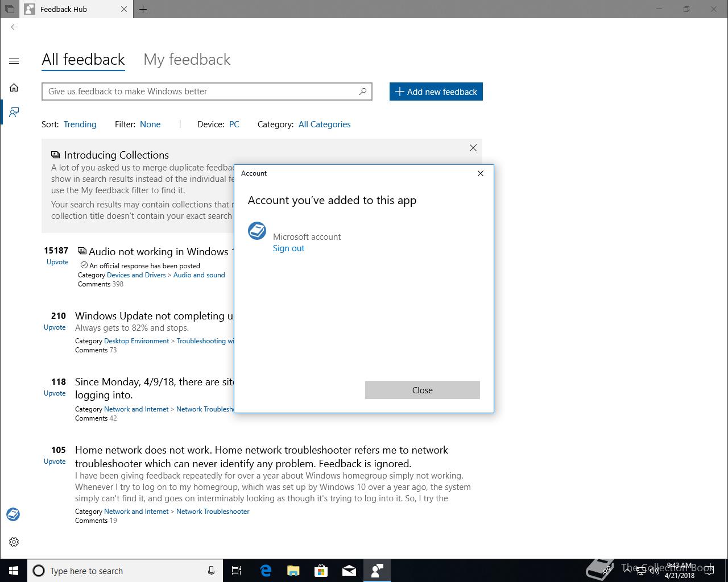Screen dimensions: 728x582
Task: Click Sign out link
Action: [x=288, y=248]
